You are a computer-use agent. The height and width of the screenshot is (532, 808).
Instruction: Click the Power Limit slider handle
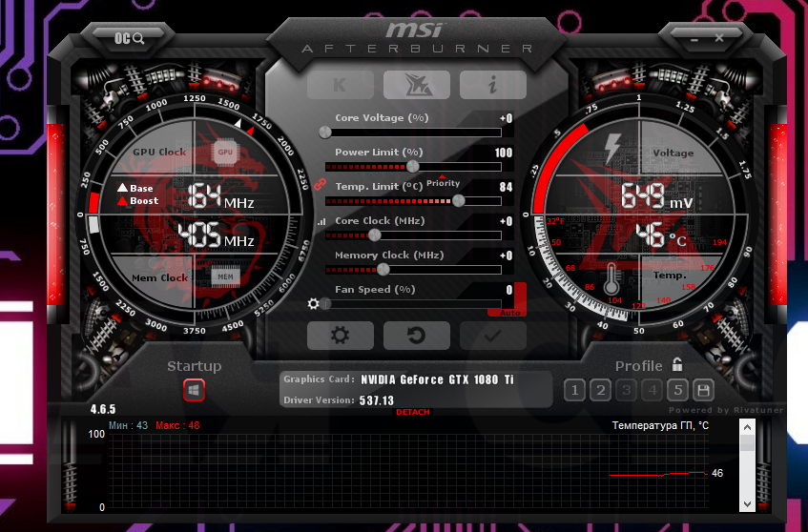point(413,166)
